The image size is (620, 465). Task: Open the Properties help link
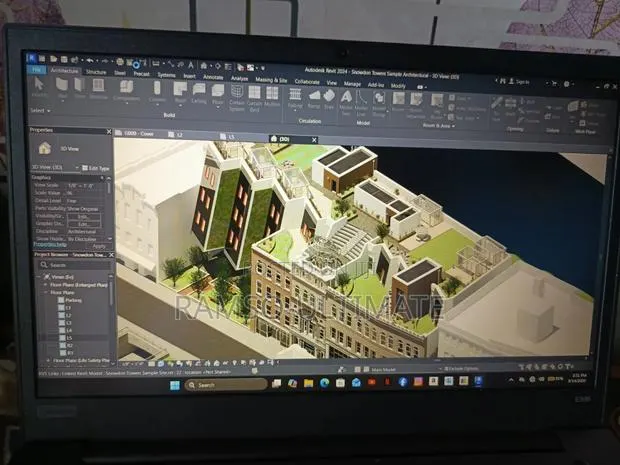[x=49, y=245]
